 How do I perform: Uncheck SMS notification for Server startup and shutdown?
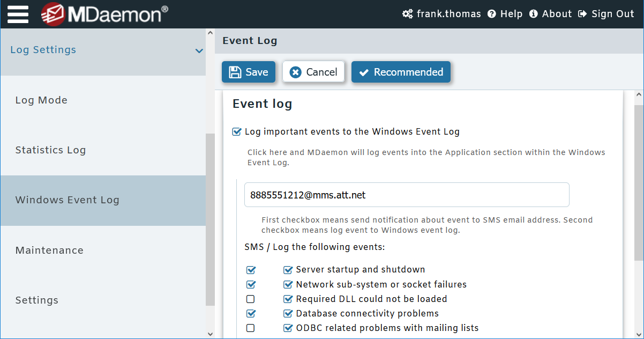click(x=251, y=270)
